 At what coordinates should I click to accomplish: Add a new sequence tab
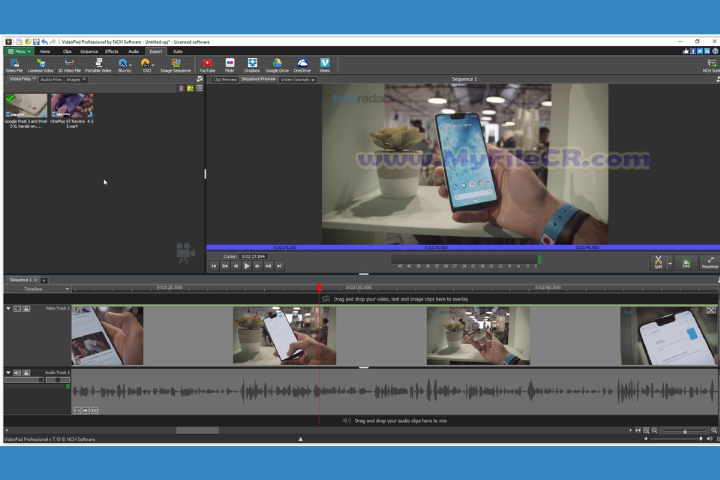click(44, 280)
